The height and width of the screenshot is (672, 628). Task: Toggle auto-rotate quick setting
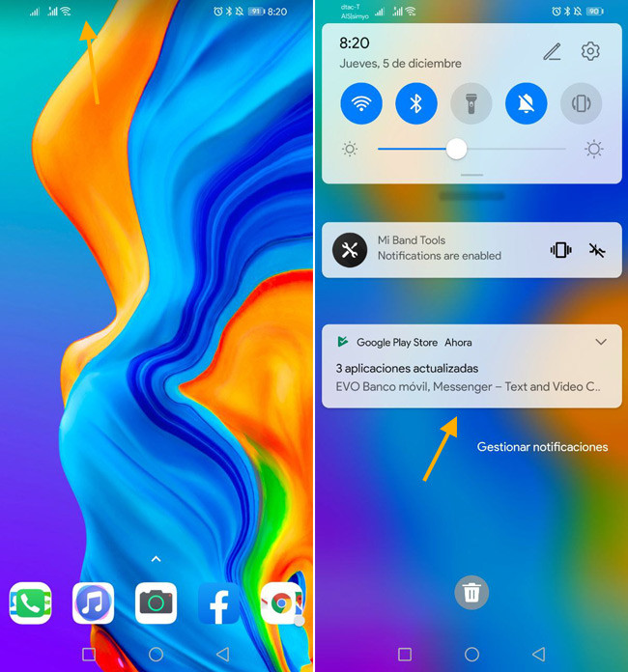coord(581,103)
